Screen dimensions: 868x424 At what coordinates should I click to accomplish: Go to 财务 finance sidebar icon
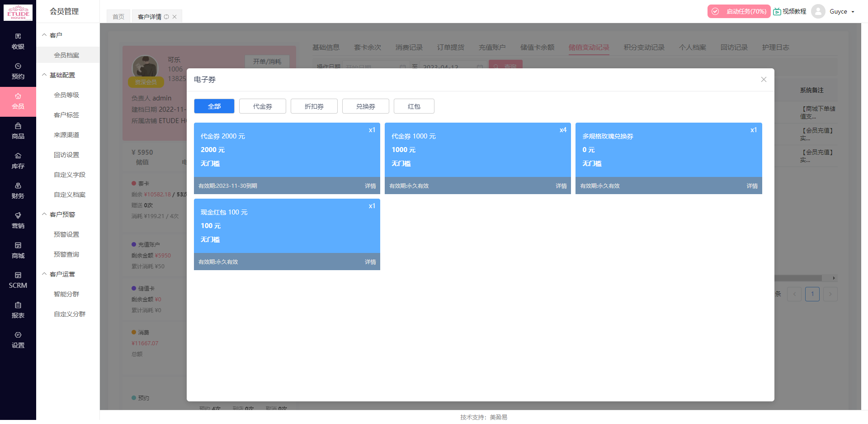click(x=18, y=191)
